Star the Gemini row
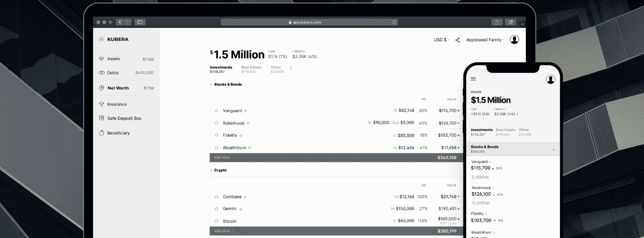The height and width of the screenshot is (238, 644). click(x=216, y=209)
